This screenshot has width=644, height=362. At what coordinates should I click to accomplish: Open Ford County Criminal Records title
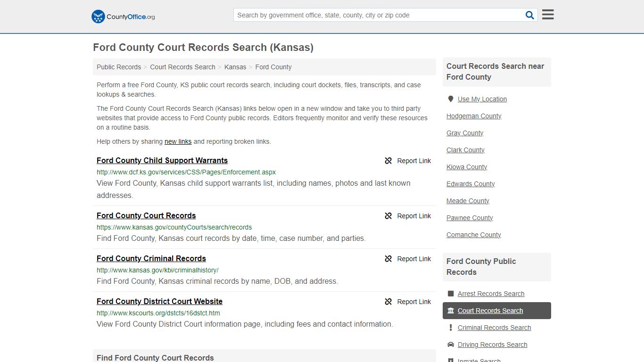coord(151,258)
